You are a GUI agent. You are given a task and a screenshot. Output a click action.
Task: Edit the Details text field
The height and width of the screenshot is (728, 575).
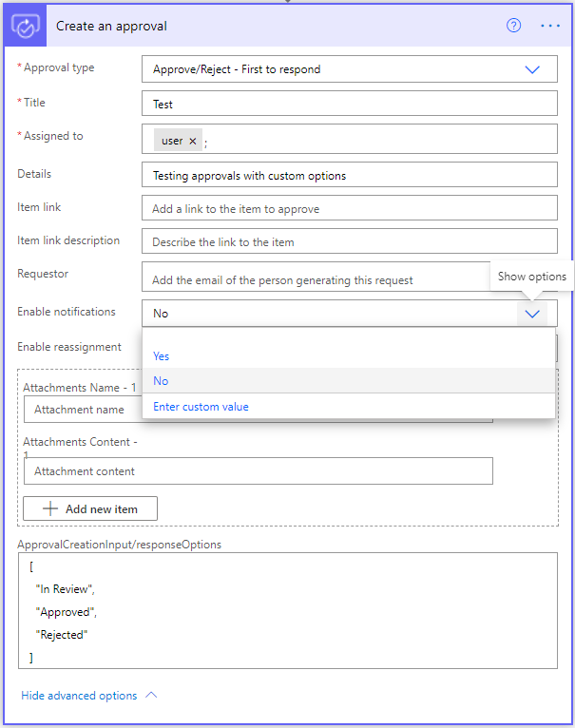coord(349,175)
